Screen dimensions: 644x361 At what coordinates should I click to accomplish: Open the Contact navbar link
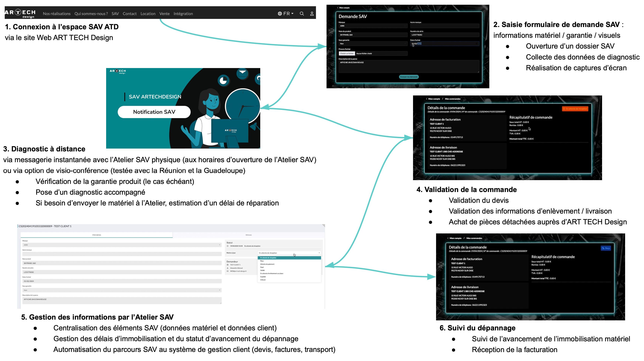[130, 13]
